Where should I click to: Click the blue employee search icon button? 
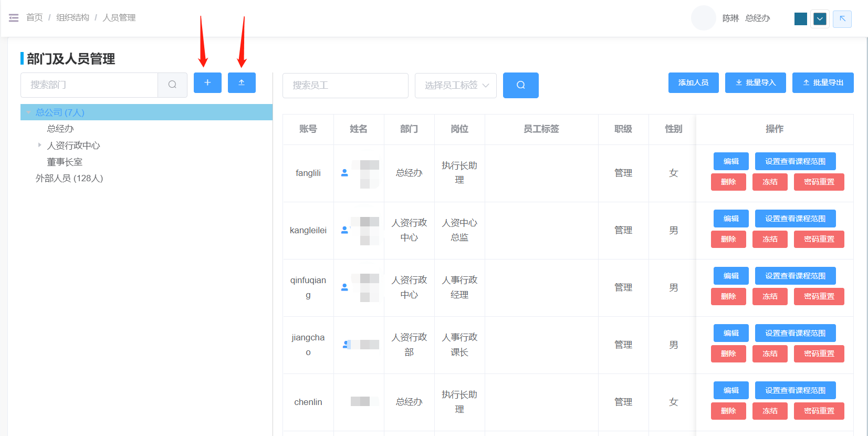(x=520, y=85)
